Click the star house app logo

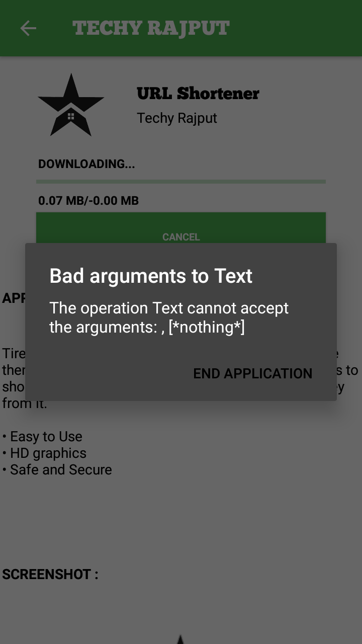click(71, 105)
